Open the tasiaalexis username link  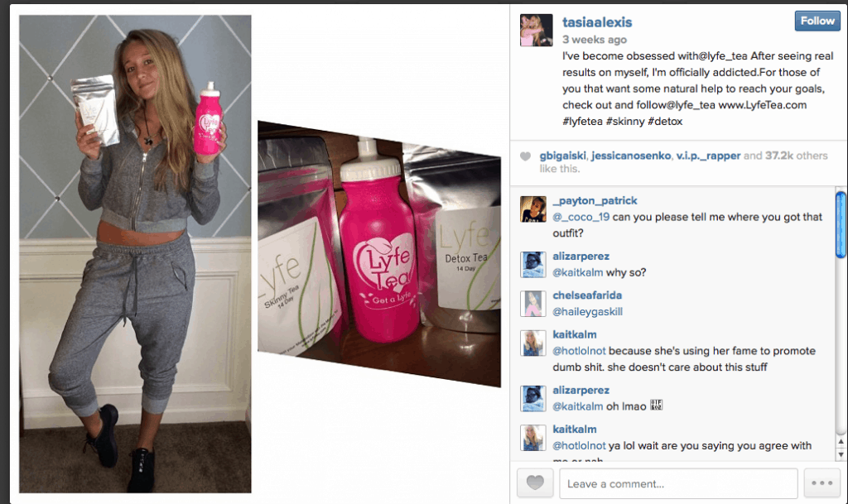click(597, 22)
